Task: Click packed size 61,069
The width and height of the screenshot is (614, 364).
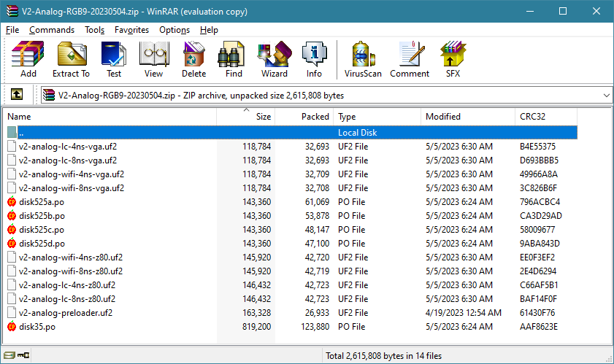Action: [x=317, y=201]
